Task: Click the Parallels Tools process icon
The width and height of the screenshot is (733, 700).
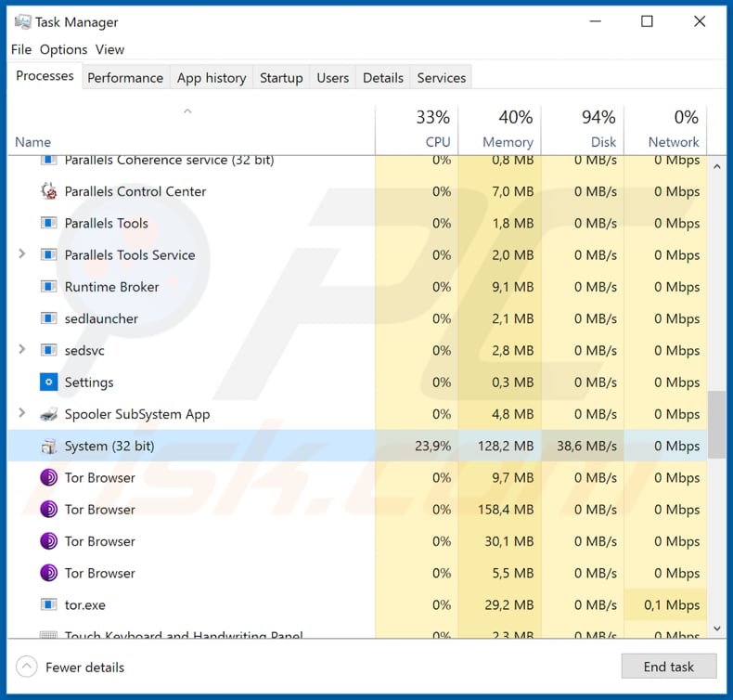Action: (48, 223)
